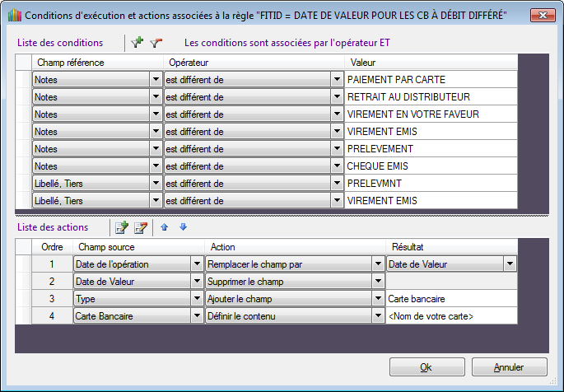Click the RETRAIT AU DISTRIBUTEUR value field
This screenshot has width=564, height=392.
(x=430, y=97)
